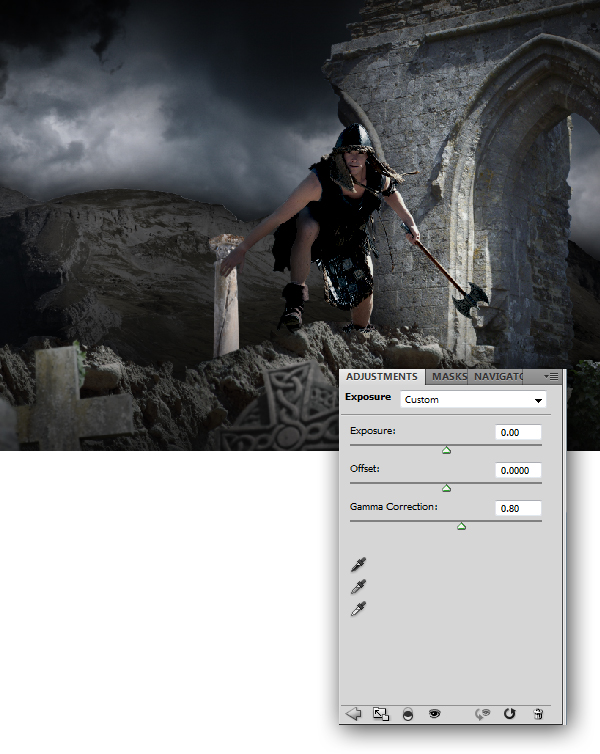Image resolution: width=600 pixels, height=754 pixels.
Task: Click the Exposure value field
Action: (518, 432)
